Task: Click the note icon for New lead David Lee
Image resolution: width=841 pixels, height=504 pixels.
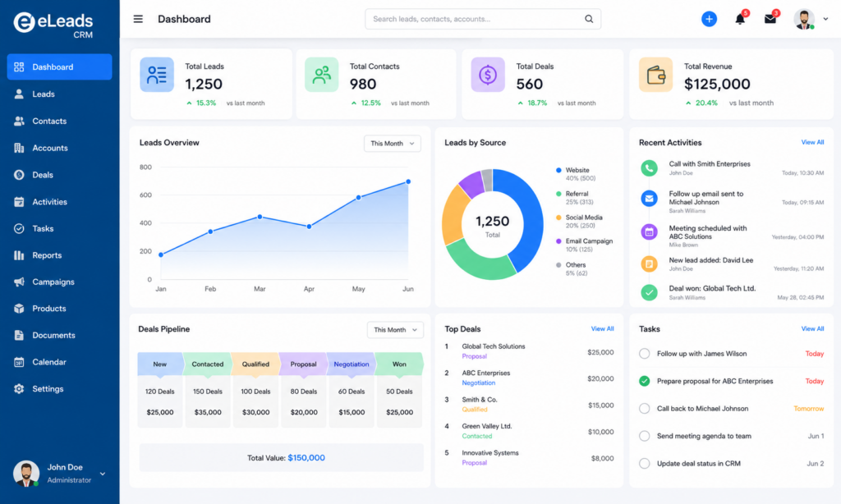Action: 649,263
